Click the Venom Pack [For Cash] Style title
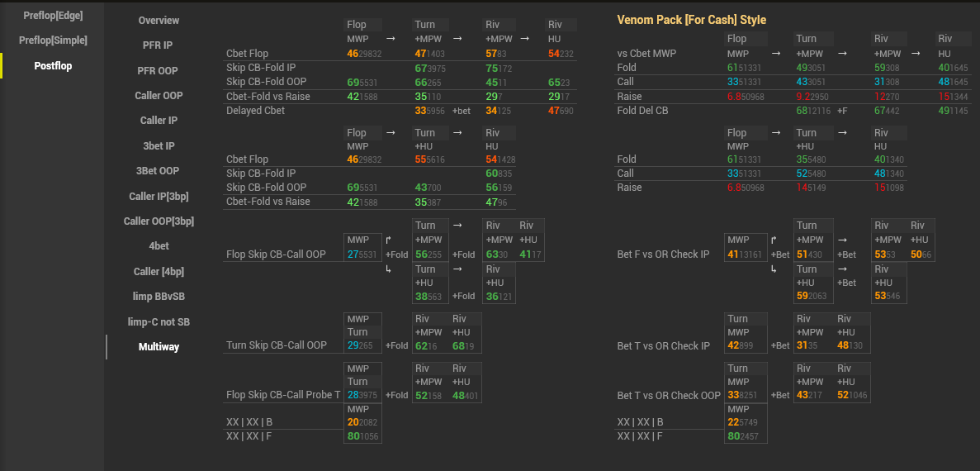This screenshot has height=471, width=980. pos(691,20)
